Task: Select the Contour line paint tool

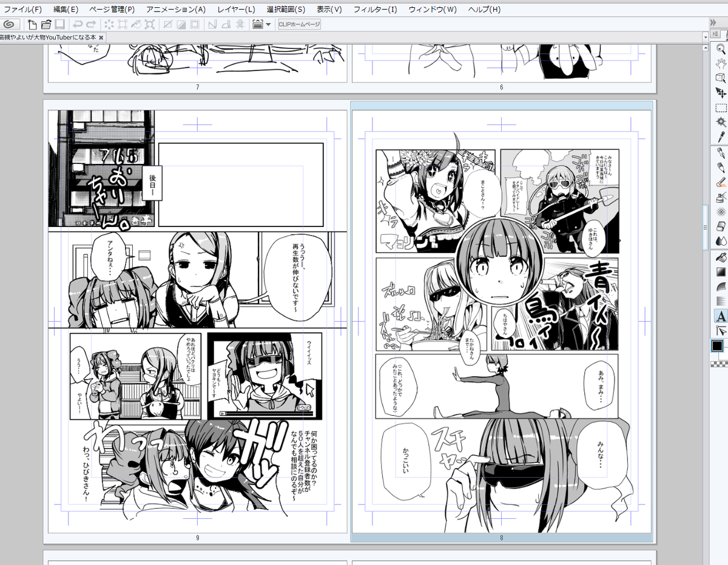Action: (721, 286)
